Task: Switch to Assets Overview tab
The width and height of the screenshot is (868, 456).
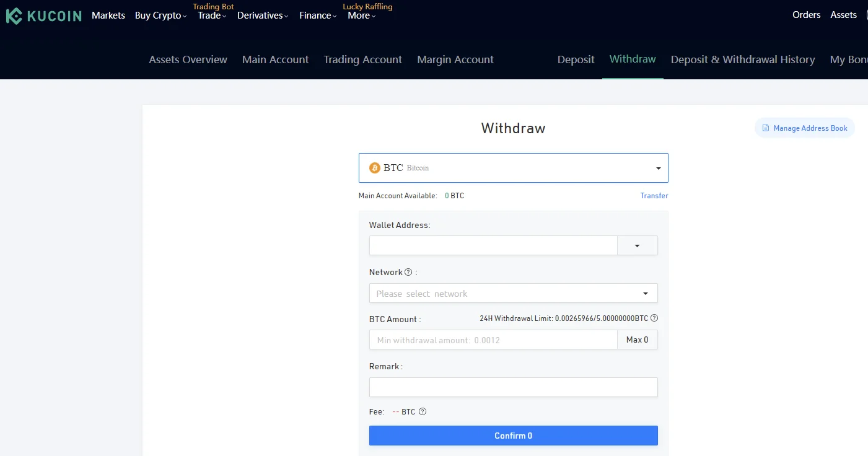Action: pos(188,59)
